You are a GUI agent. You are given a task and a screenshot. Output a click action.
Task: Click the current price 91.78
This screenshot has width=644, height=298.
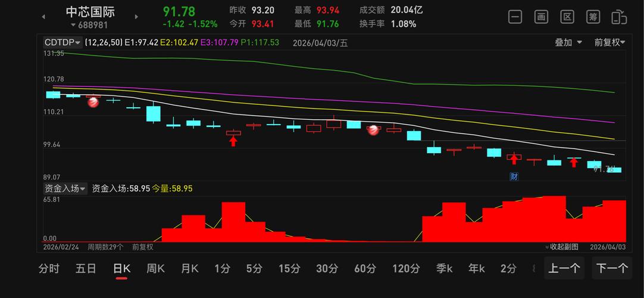(179, 11)
